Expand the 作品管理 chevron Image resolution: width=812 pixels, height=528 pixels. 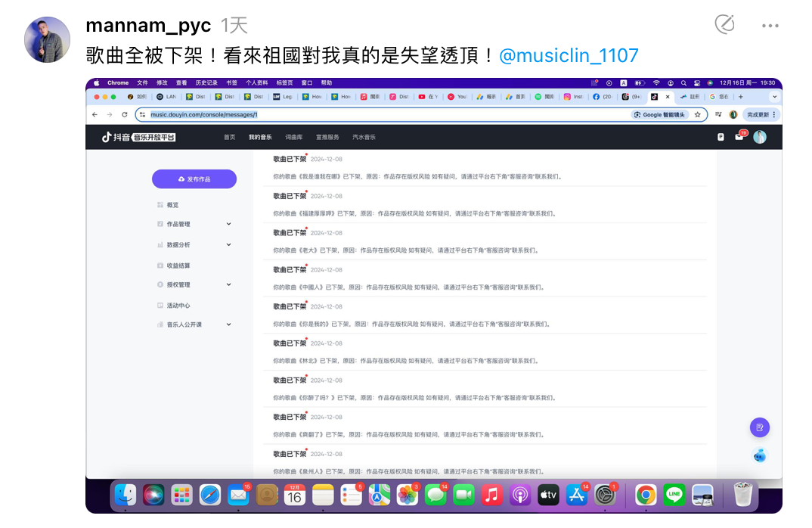coord(229,224)
